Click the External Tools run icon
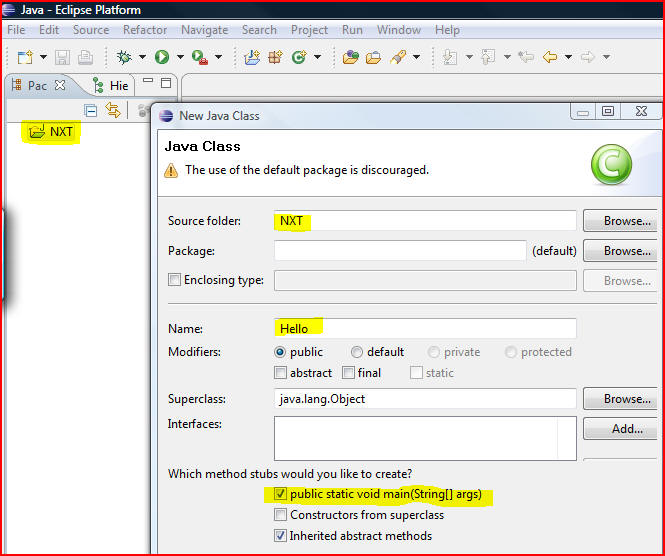 pyautogui.click(x=200, y=57)
